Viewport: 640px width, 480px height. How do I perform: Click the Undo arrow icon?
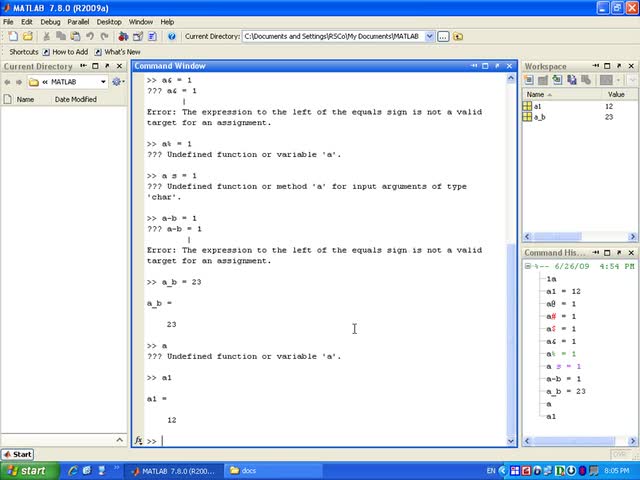pos(90,36)
